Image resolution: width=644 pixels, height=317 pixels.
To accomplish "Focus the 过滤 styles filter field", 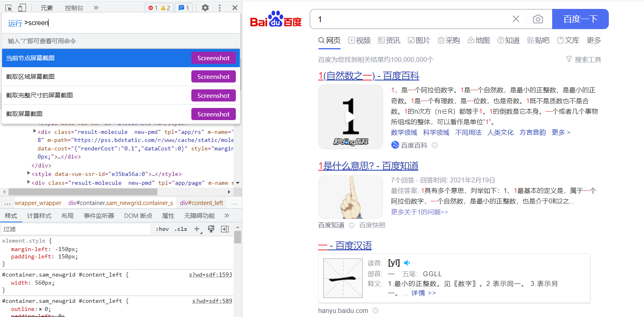I will (x=76, y=229).
